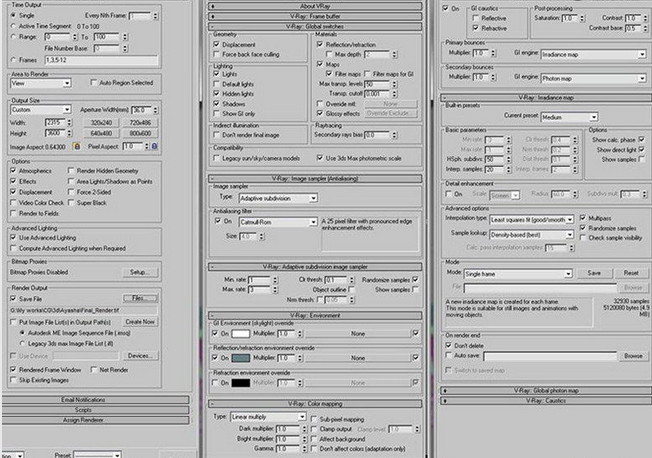Enable Force back face culling
Image resolution: width=652 pixels, height=458 pixels.
pyautogui.click(x=216, y=54)
